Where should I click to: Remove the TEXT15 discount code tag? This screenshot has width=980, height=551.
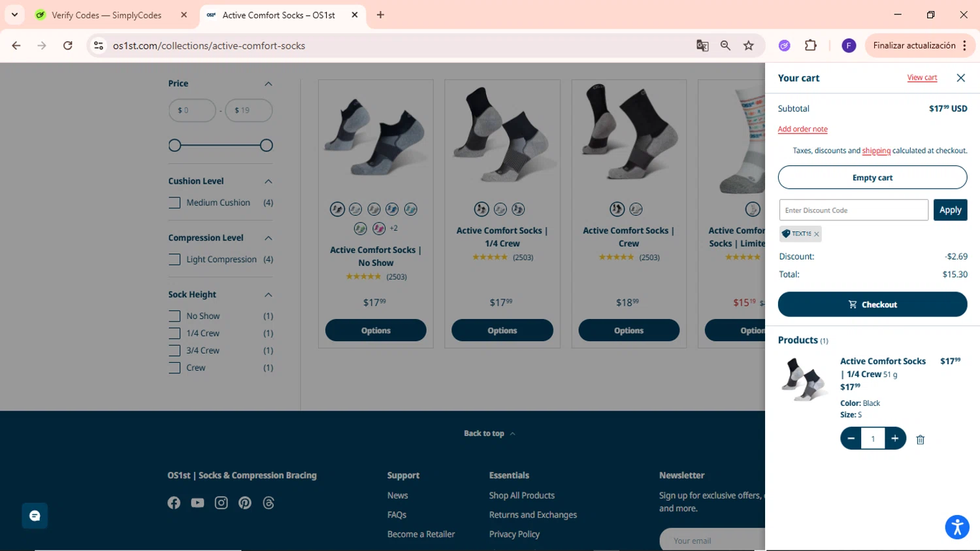(817, 234)
